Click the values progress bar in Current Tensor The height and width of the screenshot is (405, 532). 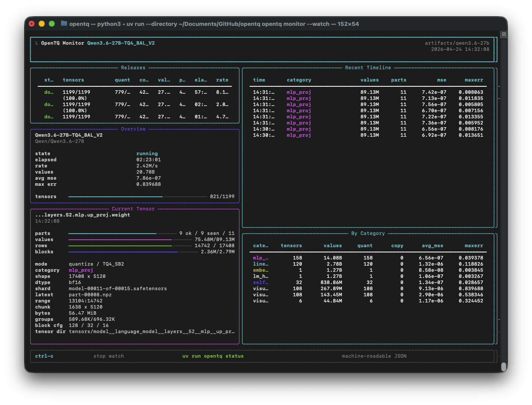[130, 240]
